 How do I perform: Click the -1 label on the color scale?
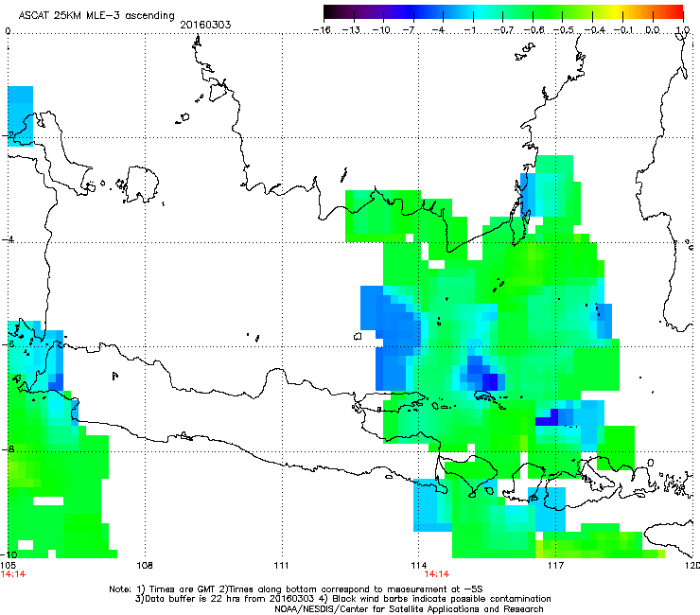pos(469,30)
